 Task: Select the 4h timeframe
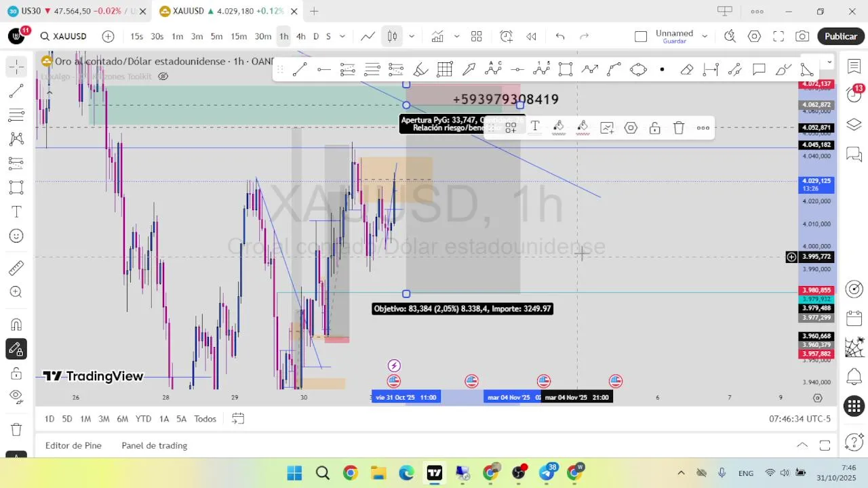pyautogui.click(x=301, y=37)
